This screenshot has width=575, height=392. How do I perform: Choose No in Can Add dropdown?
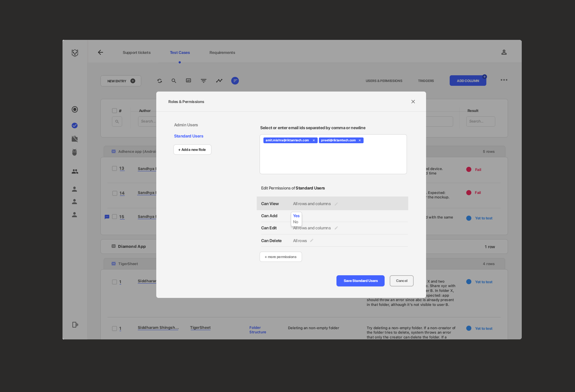tap(296, 222)
